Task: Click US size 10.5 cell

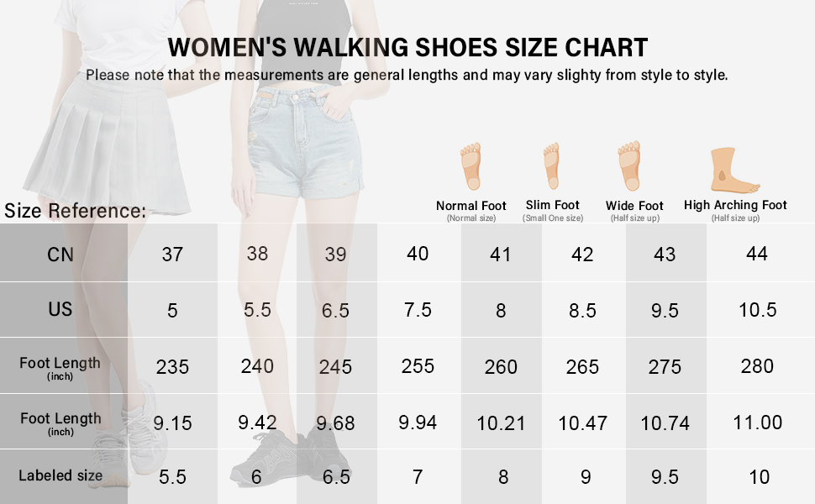Action: 757,310
